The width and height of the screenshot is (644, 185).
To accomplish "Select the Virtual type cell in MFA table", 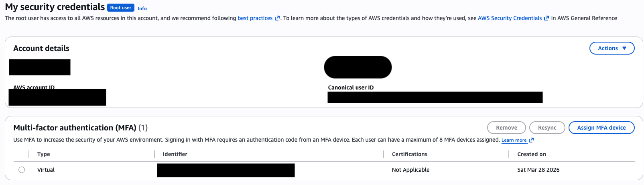I will 46,170.
